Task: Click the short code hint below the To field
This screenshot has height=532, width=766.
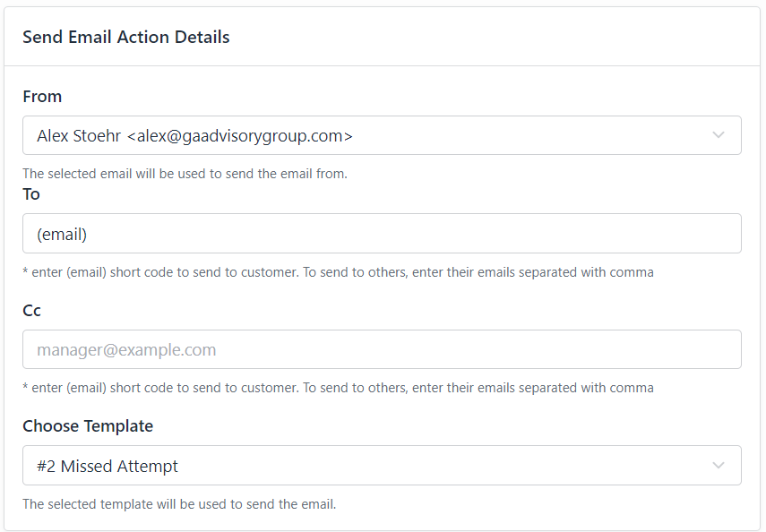Action: click(338, 272)
